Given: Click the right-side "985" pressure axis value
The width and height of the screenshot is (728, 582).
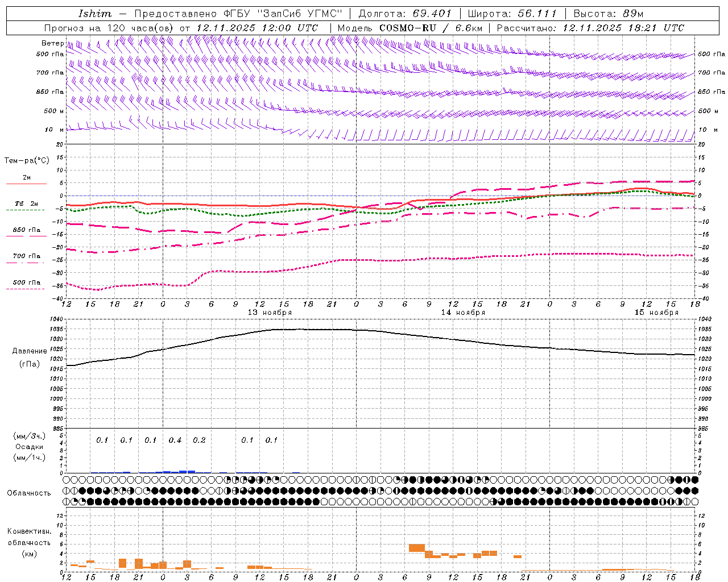Looking at the screenshot, I should point(704,429).
